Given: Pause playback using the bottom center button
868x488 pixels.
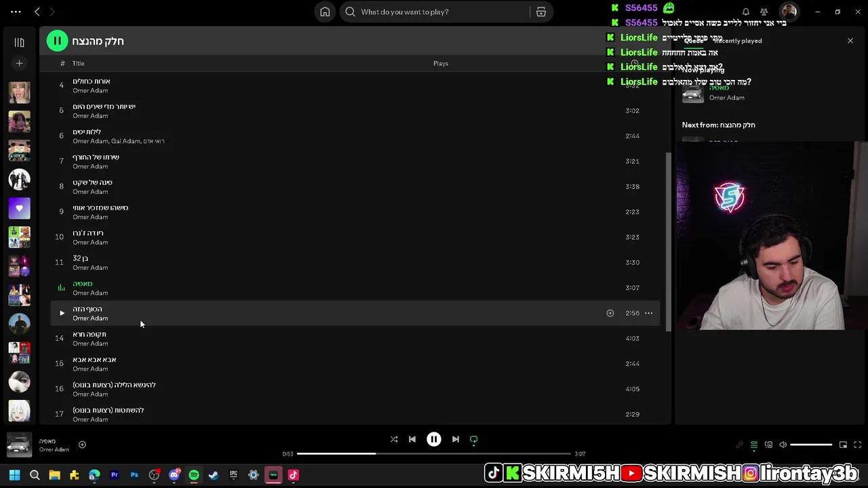Looking at the screenshot, I should 434,439.
